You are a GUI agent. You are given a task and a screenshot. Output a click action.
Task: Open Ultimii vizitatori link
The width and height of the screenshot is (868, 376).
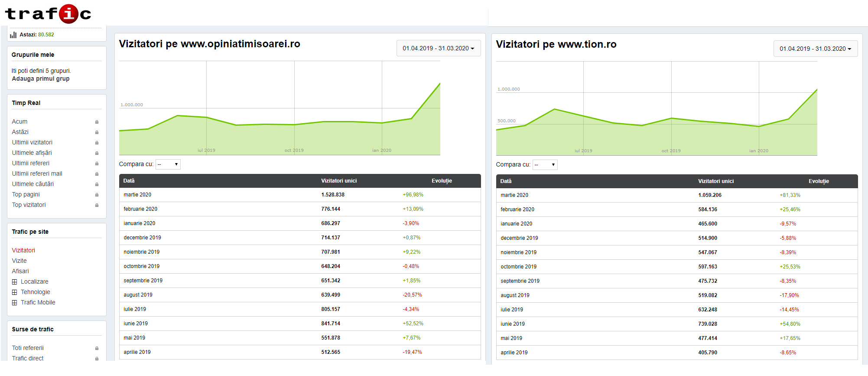pos(32,142)
